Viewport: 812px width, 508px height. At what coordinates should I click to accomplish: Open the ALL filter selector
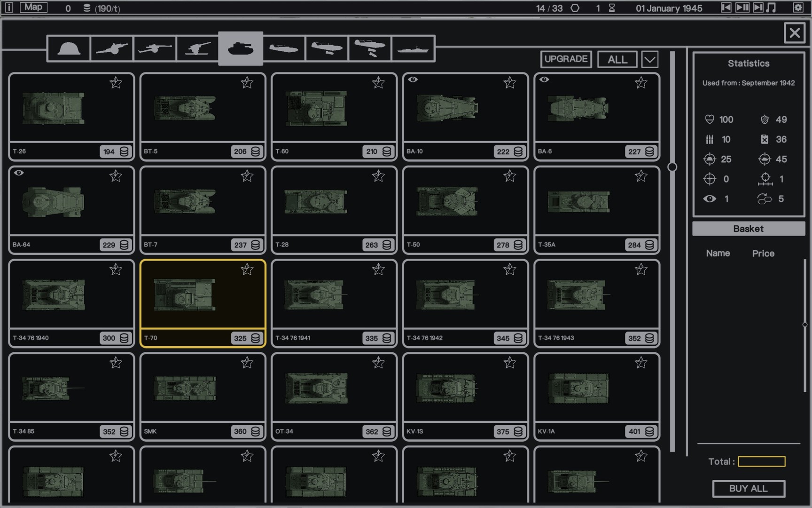point(617,60)
